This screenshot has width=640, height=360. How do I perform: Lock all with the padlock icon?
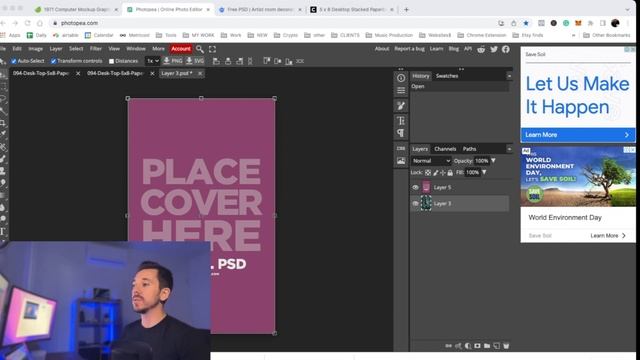450,173
